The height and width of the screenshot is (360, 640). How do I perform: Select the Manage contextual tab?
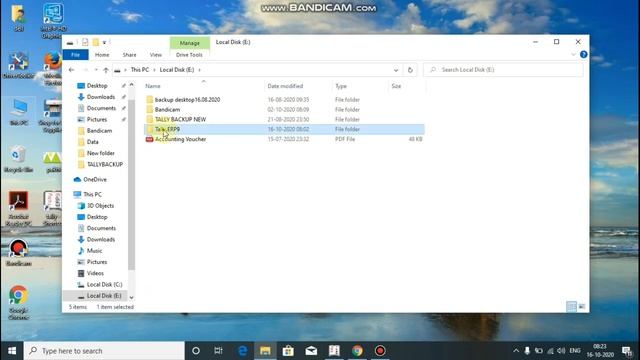[x=190, y=42]
